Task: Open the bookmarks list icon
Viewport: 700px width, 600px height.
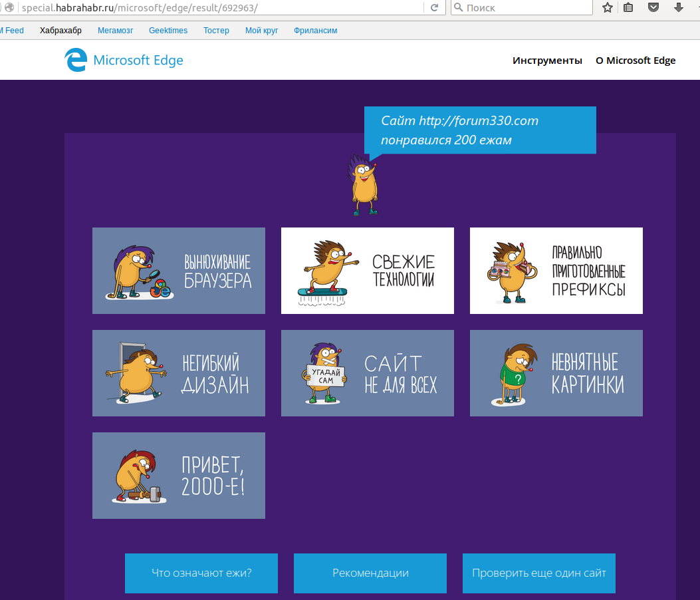Action: coord(628,7)
